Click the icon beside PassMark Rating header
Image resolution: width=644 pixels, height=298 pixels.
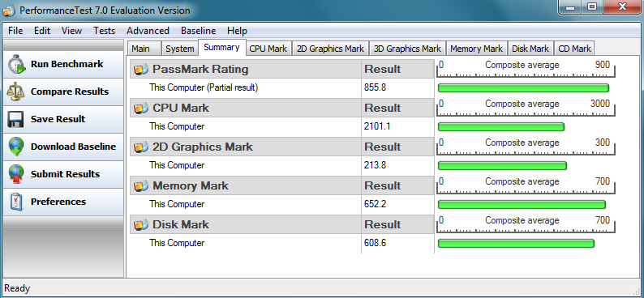point(141,70)
